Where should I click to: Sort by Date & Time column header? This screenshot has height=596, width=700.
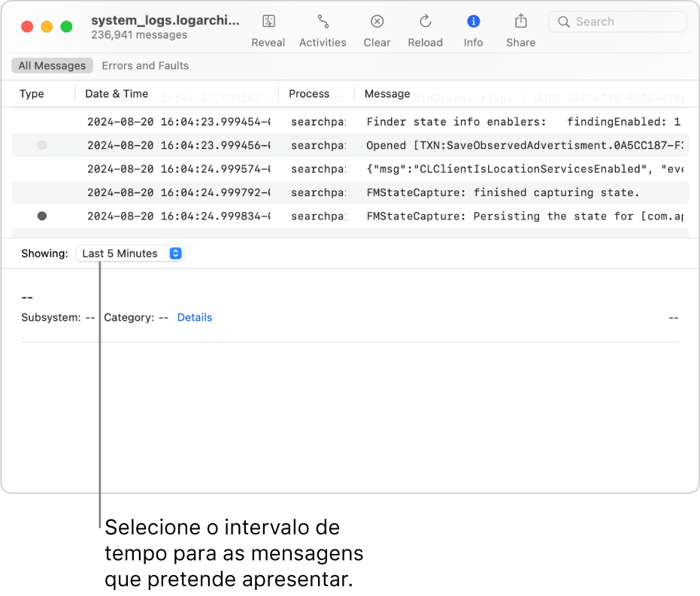[117, 94]
